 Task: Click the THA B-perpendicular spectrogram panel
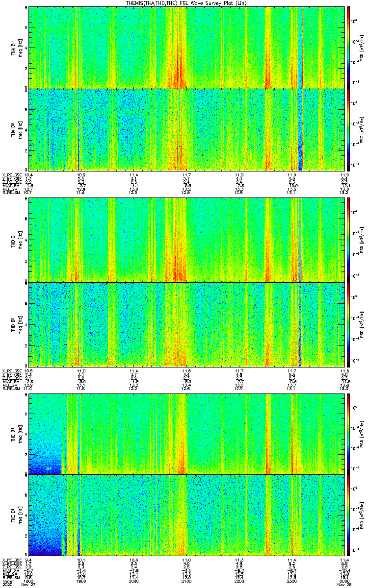(x=186, y=47)
